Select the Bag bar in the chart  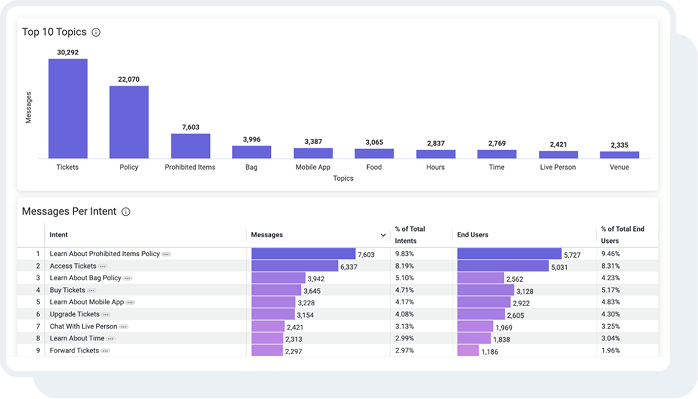point(252,152)
